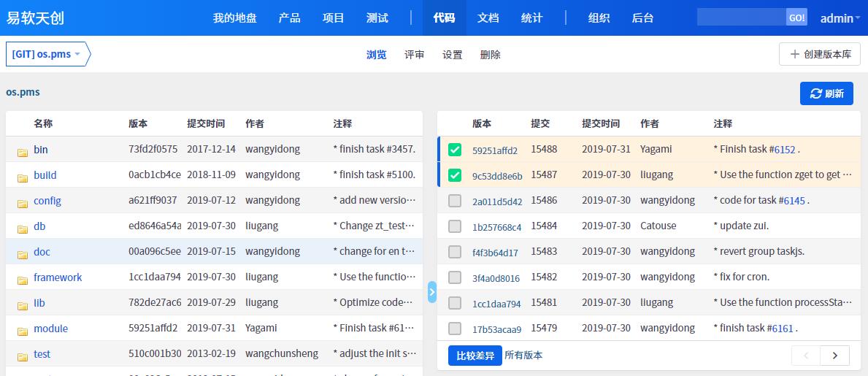
Task: Open commit 59251affd2 link in right panel
Action: (495, 150)
